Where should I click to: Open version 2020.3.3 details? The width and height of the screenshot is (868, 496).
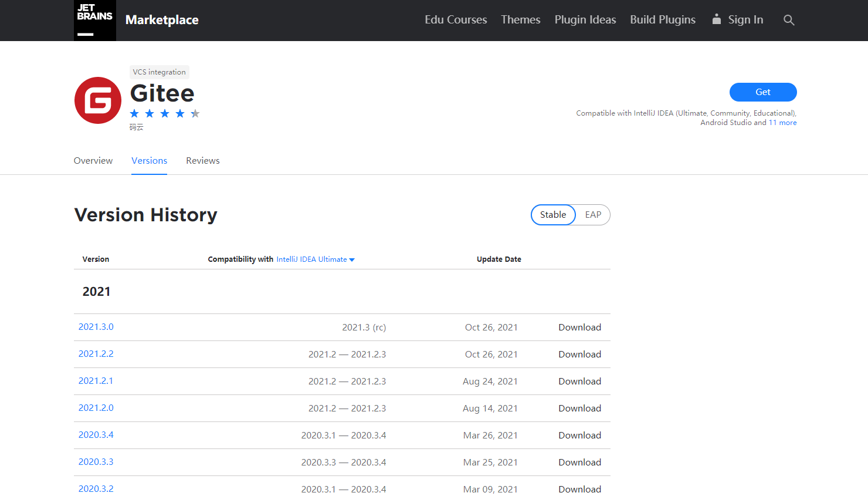[96, 462]
